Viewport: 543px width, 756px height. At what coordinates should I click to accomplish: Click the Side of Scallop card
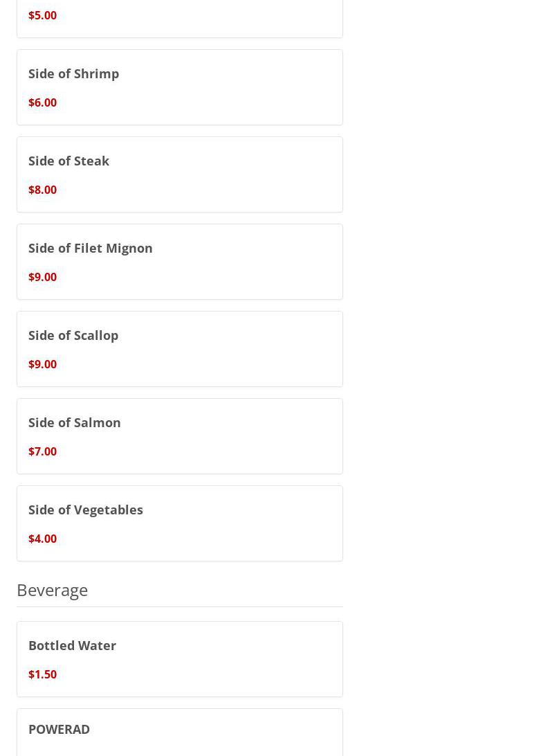(x=180, y=349)
